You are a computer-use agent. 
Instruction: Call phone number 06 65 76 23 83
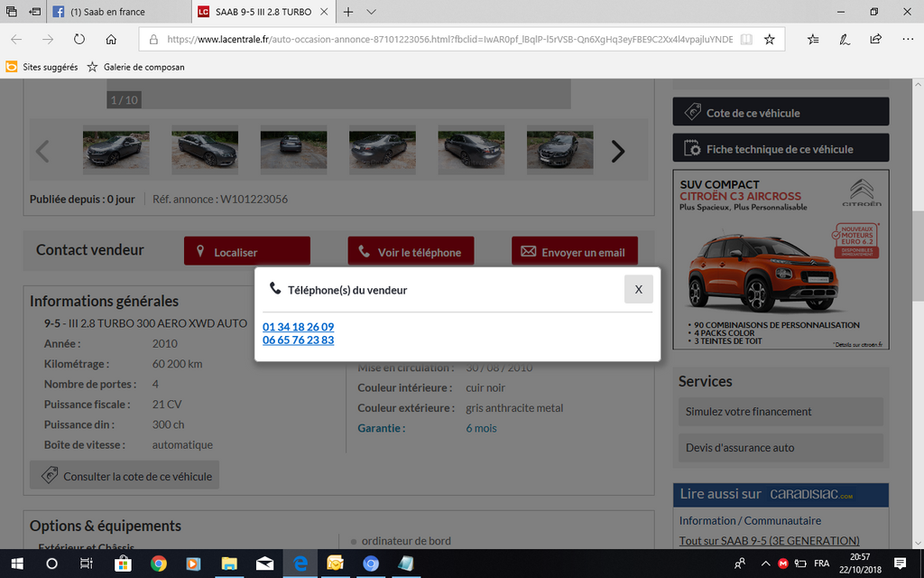298,340
